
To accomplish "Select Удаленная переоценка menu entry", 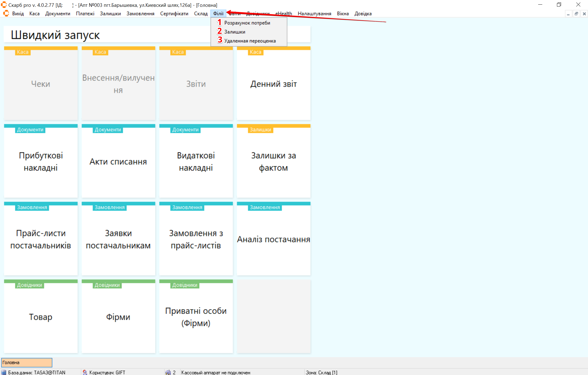I will [250, 41].
